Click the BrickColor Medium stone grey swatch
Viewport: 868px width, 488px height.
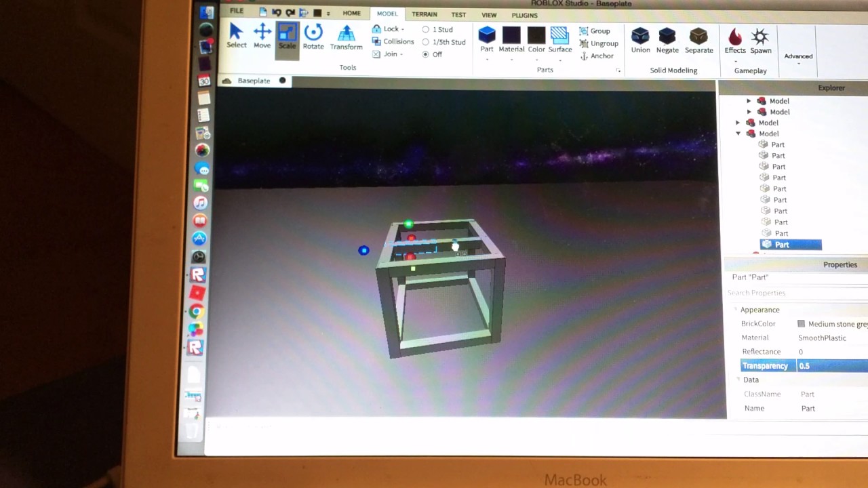click(x=802, y=324)
